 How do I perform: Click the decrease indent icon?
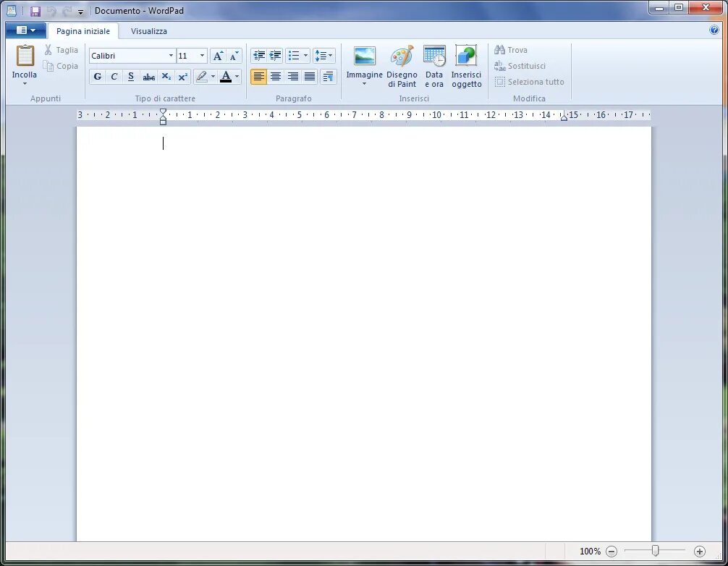[x=258, y=56]
